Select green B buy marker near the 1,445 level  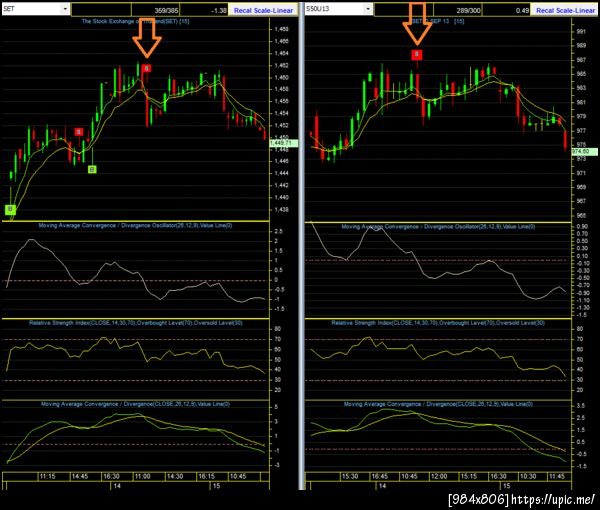[x=92, y=169]
